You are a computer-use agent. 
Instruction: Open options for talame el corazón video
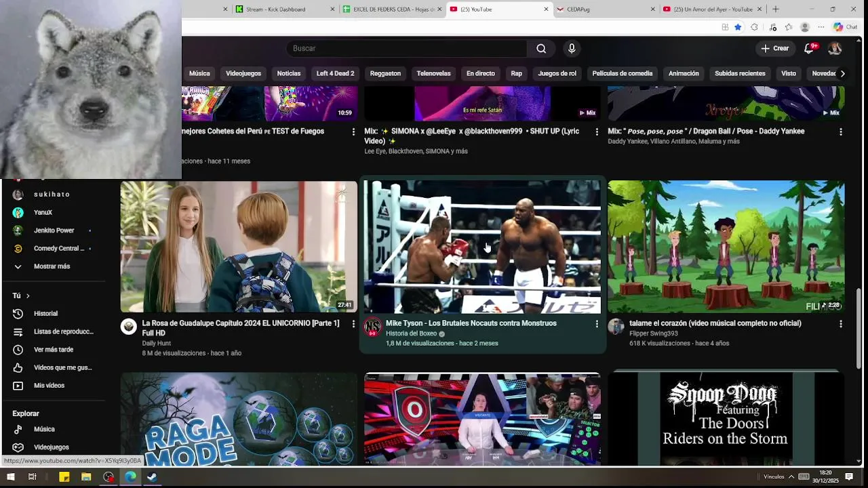click(x=841, y=324)
